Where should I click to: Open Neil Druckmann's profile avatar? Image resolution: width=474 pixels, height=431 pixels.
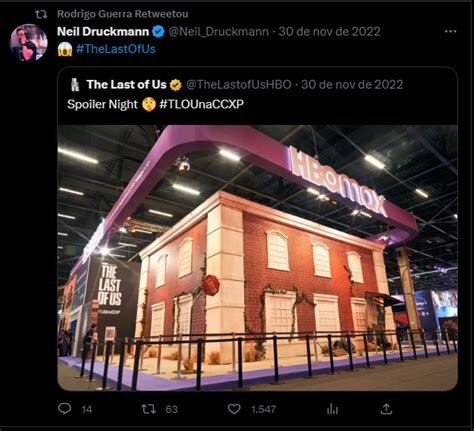tap(29, 42)
